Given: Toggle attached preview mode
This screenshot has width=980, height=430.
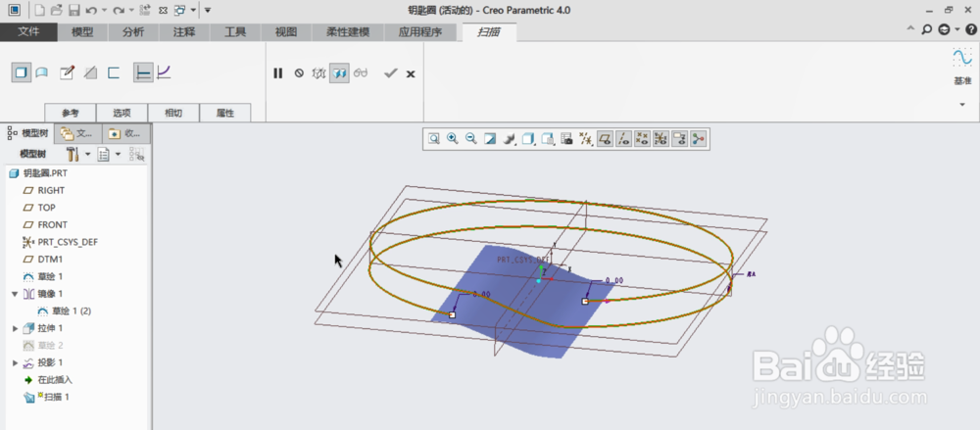Looking at the screenshot, I should tap(339, 73).
